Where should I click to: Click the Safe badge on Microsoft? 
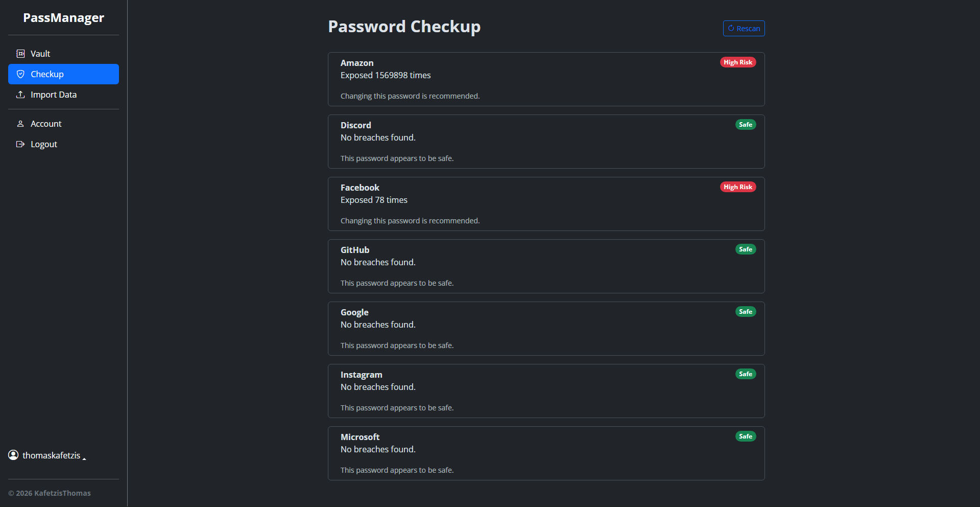pyautogui.click(x=746, y=436)
